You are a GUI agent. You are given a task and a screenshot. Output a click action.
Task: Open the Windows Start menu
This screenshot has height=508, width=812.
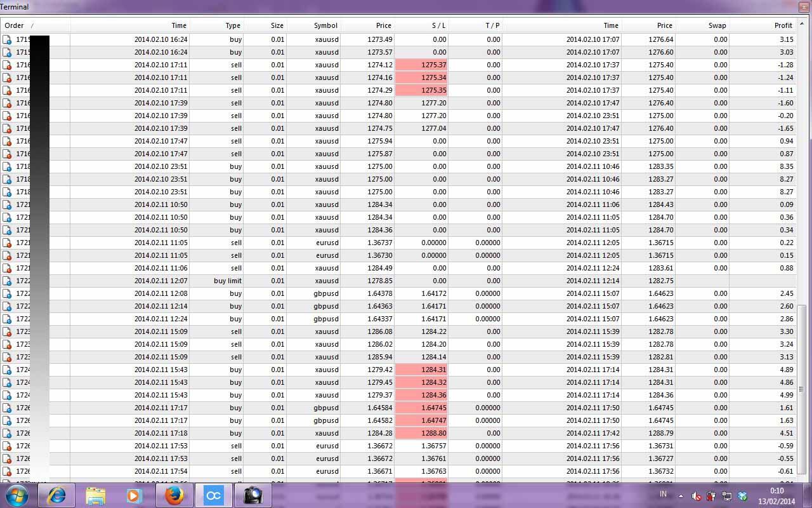(17, 495)
